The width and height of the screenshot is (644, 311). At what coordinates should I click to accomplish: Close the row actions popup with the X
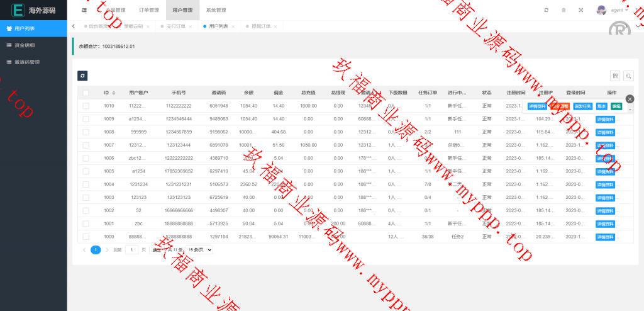tap(630, 99)
